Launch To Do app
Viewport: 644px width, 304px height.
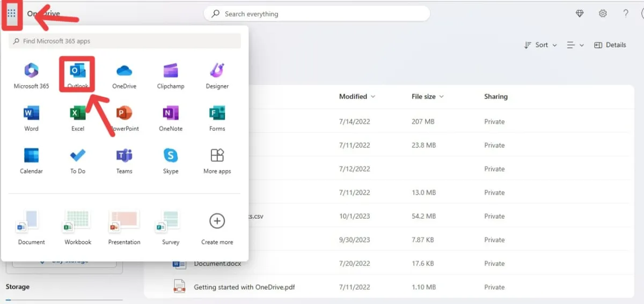coord(78,161)
